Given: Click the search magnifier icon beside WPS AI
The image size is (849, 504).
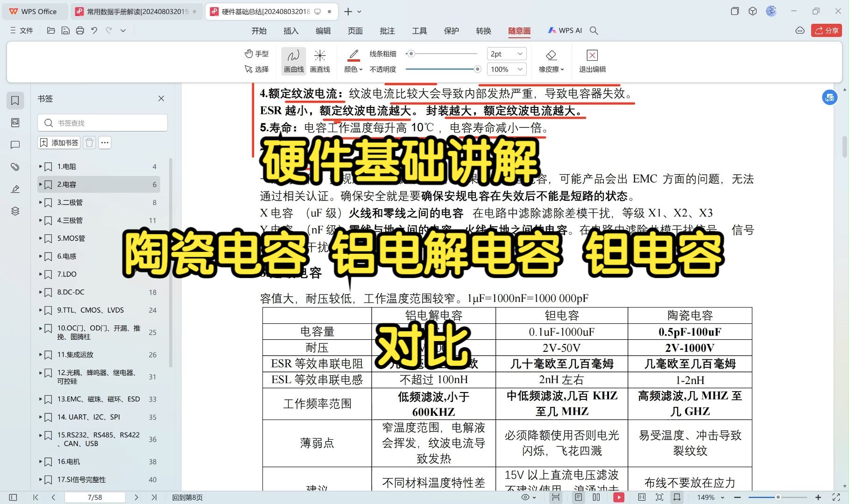Looking at the screenshot, I should (x=594, y=30).
